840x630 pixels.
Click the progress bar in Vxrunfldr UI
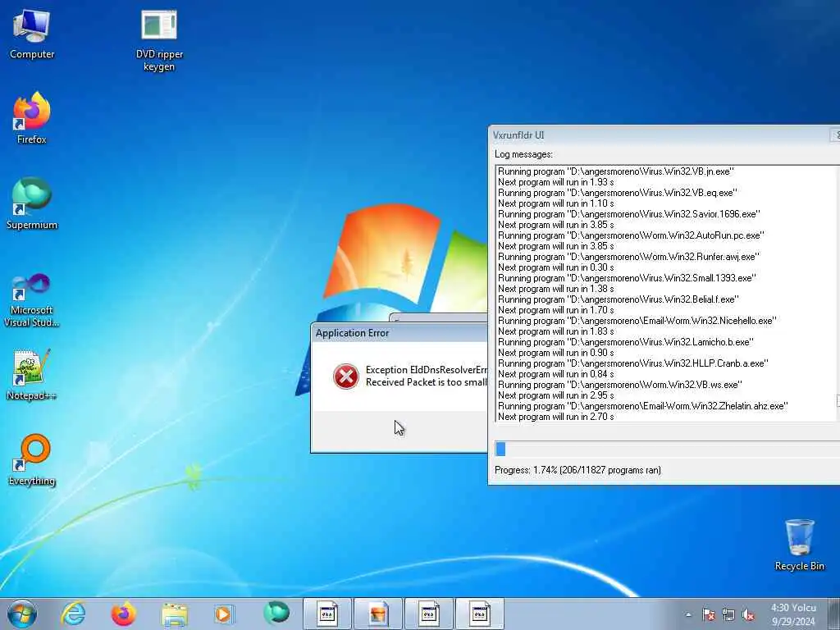coord(667,449)
